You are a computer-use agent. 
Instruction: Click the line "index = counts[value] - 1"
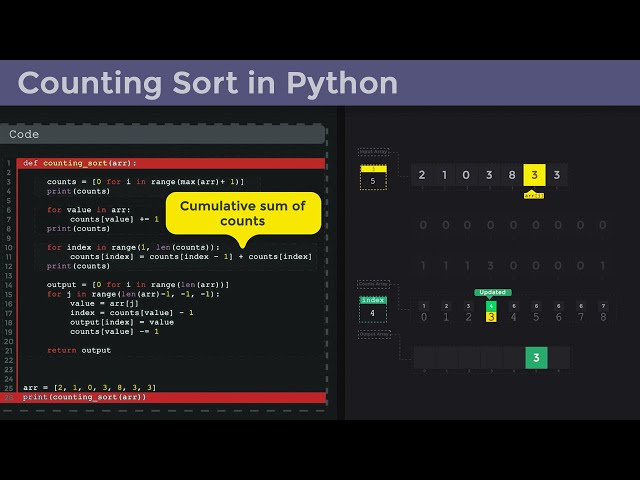click(x=131, y=313)
